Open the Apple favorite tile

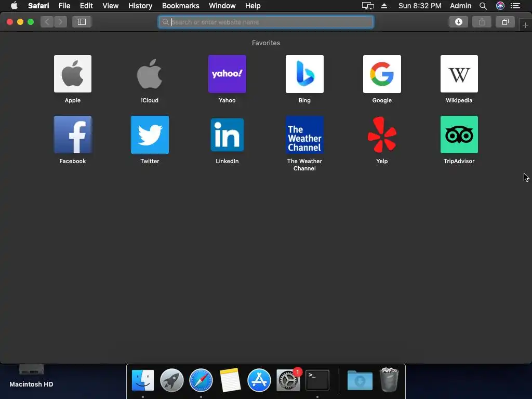[73, 74]
